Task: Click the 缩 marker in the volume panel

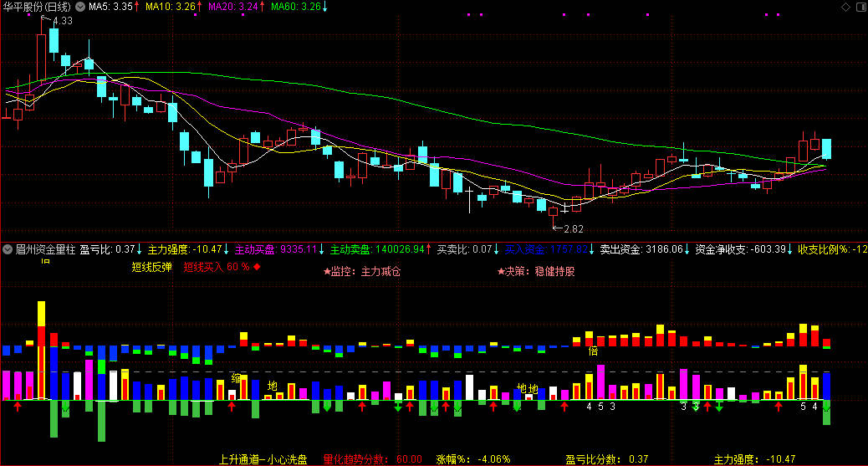Action: pos(237,378)
